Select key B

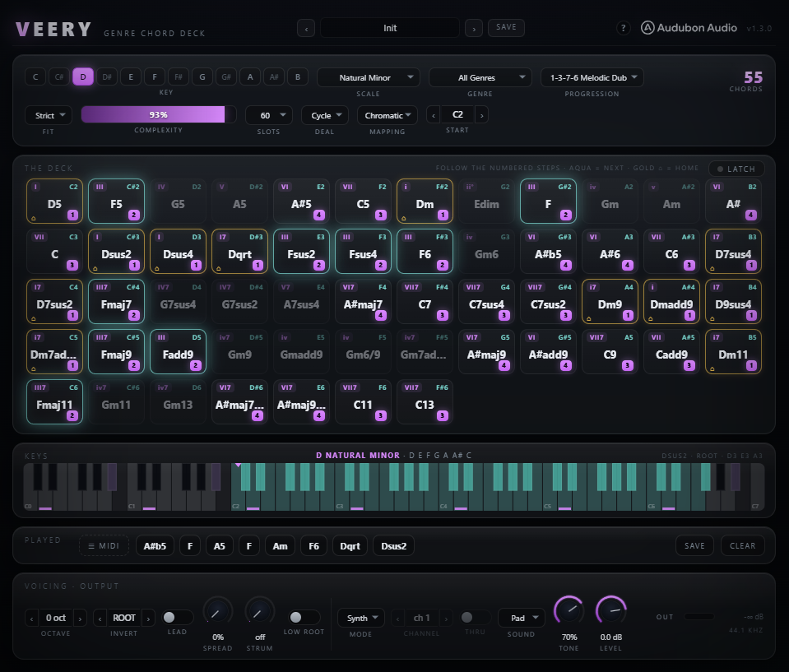[298, 77]
